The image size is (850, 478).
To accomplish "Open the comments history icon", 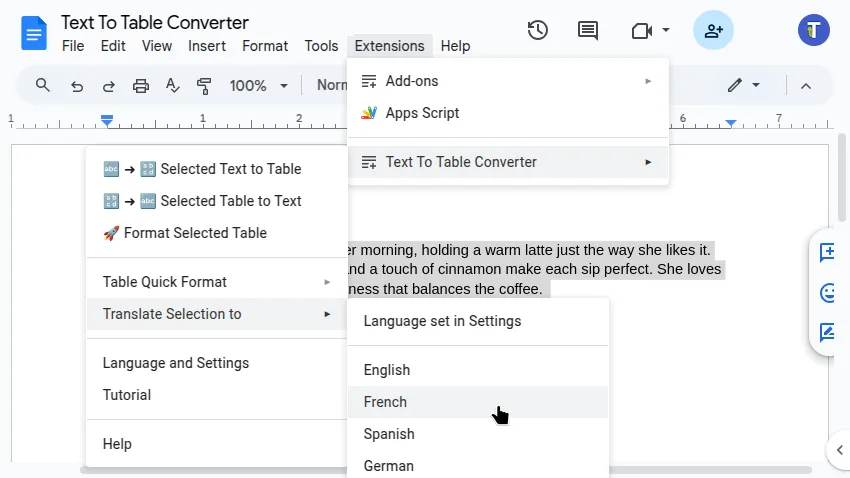I will coord(588,30).
